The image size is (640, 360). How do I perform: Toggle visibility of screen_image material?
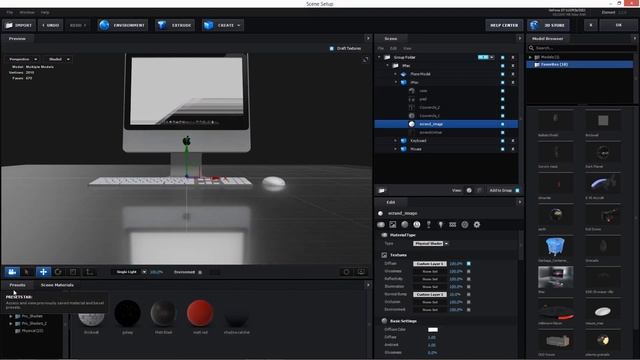(x=502, y=124)
